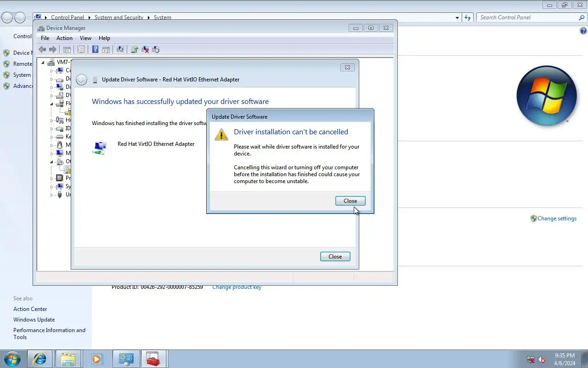Expand the Computer category arrow in tree
Image resolution: width=588 pixels, height=368 pixels.
click(51, 71)
